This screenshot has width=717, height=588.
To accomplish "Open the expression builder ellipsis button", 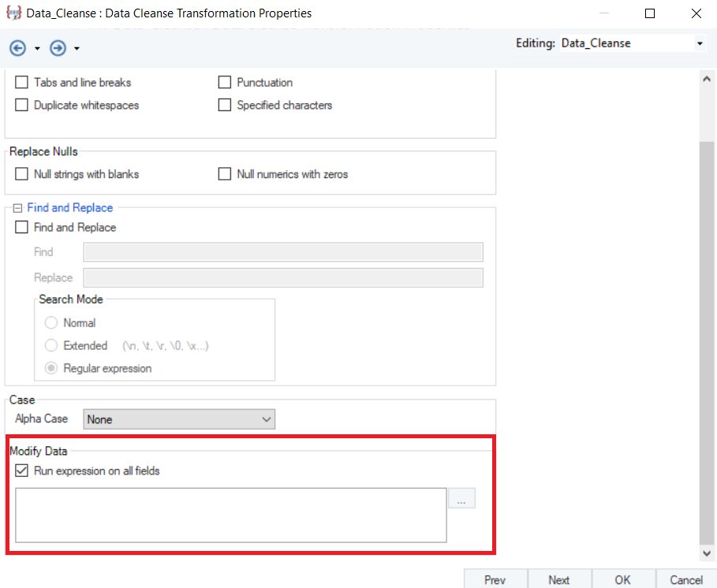I will pos(461,499).
